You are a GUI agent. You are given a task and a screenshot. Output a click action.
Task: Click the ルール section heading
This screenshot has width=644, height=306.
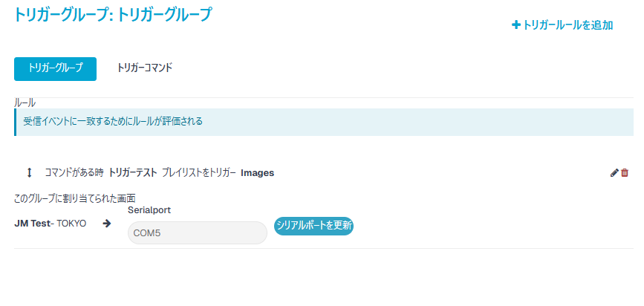coord(25,102)
